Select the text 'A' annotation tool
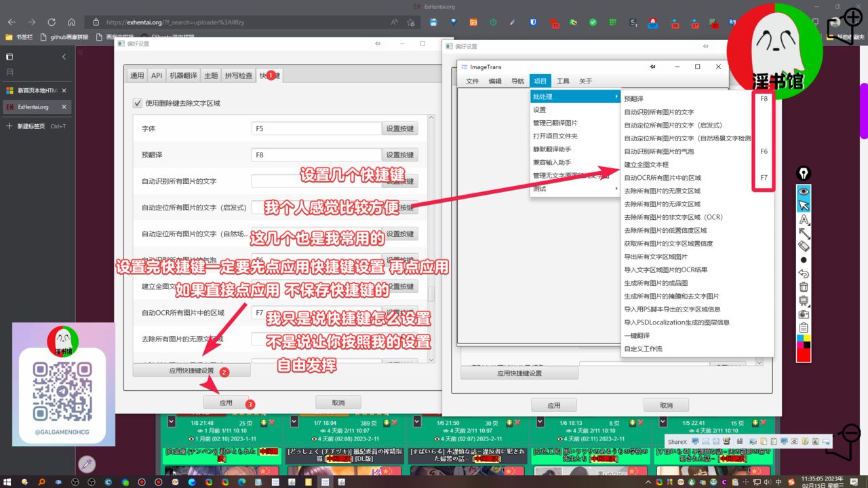The width and height of the screenshot is (868, 488). pyautogui.click(x=804, y=219)
